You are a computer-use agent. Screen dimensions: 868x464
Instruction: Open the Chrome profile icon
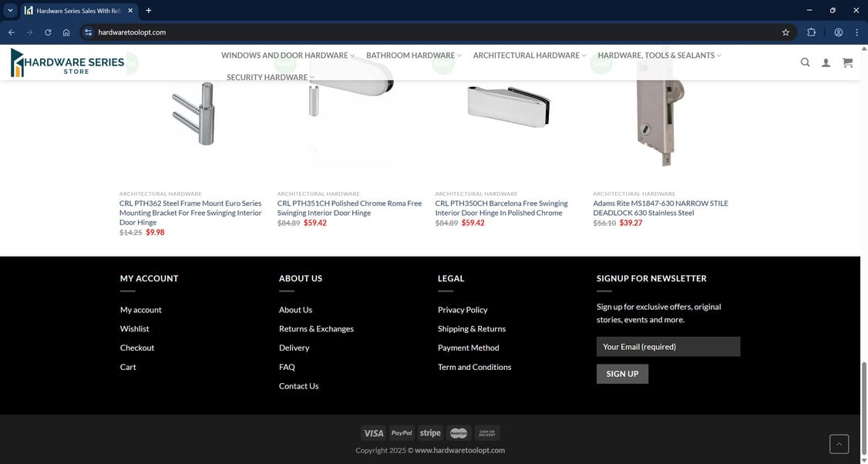click(x=838, y=32)
